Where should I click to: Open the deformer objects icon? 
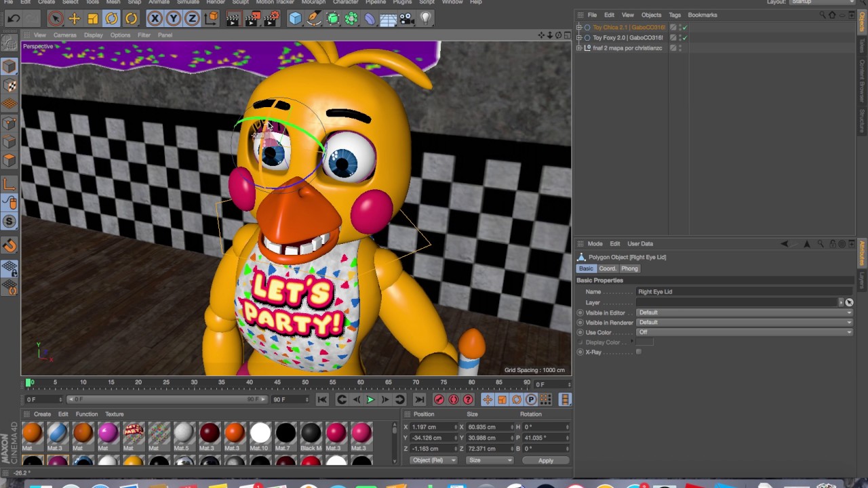370,19
